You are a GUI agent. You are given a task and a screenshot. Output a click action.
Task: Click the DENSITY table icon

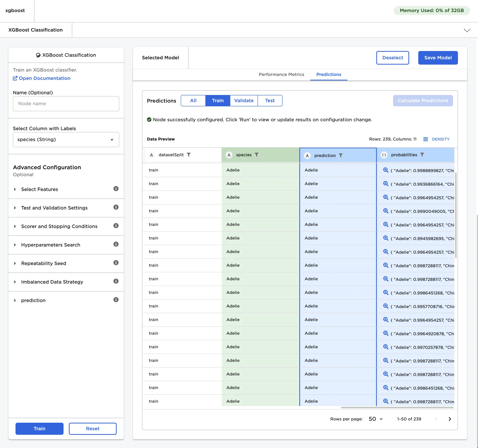[x=425, y=139]
